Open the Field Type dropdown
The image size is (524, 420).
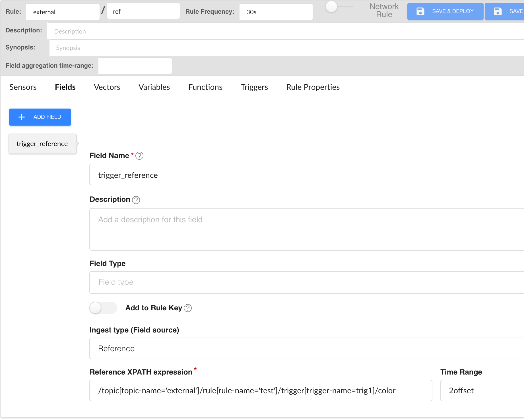coord(306,282)
